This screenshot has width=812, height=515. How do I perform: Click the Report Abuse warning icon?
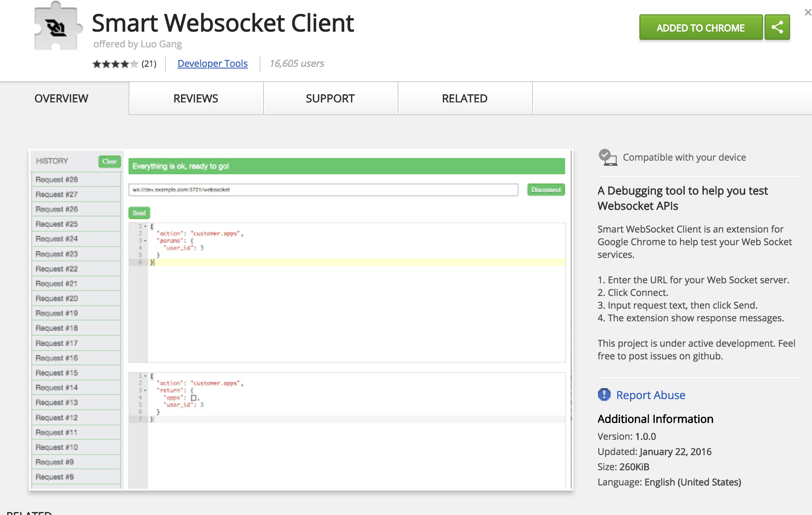pos(604,394)
